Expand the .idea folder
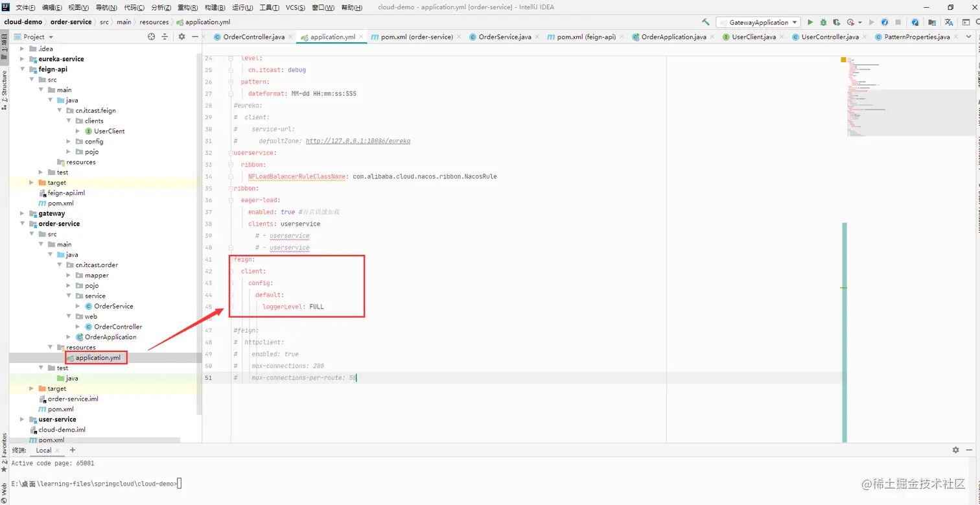 coord(23,49)
